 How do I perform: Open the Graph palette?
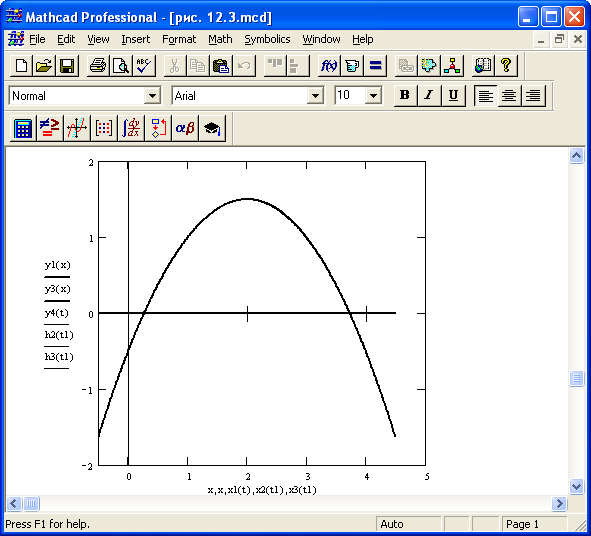[x=77, y=129]
